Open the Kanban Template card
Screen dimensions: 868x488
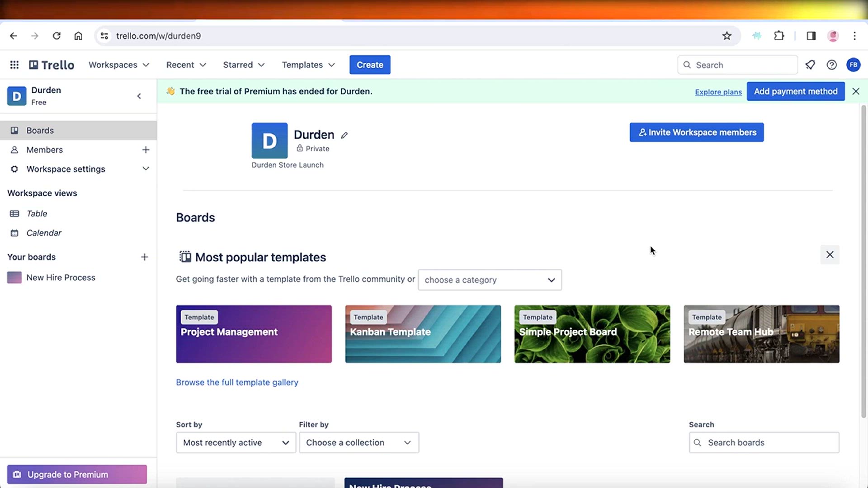pyautogui.click(x=423, y=334)
